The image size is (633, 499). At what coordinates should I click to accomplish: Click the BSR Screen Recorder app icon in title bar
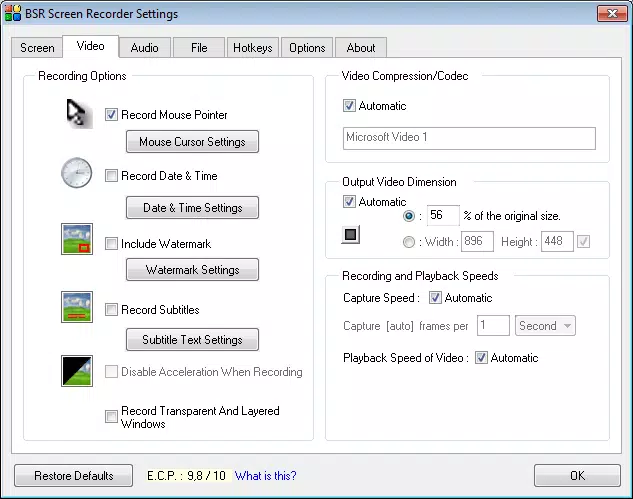pos(13,13)
